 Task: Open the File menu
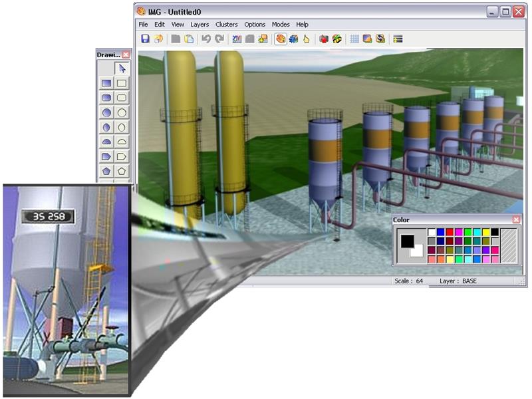point(143,25)
